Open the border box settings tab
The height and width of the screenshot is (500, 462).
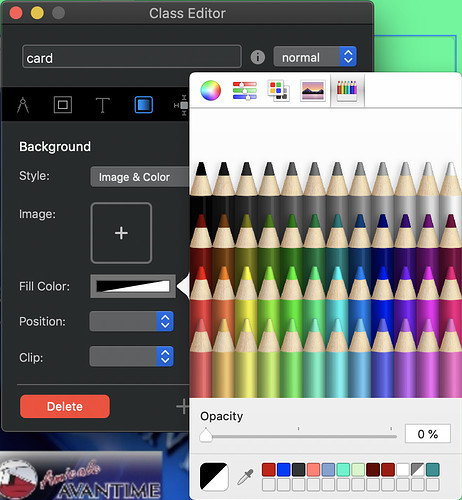[63, 105]
